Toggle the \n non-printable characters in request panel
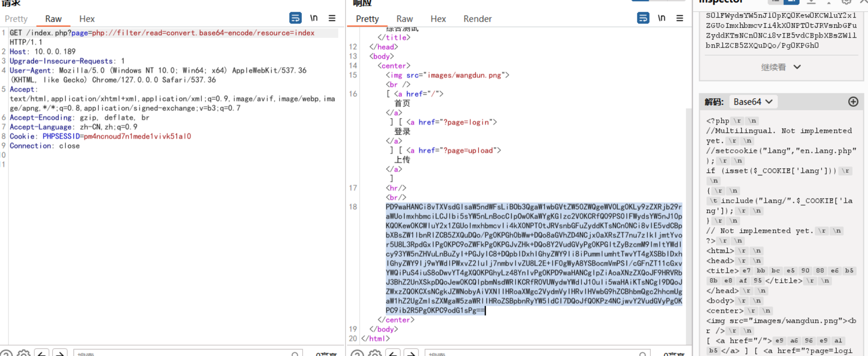The height and width of the screenshot is (356, 868). [313, 18]
